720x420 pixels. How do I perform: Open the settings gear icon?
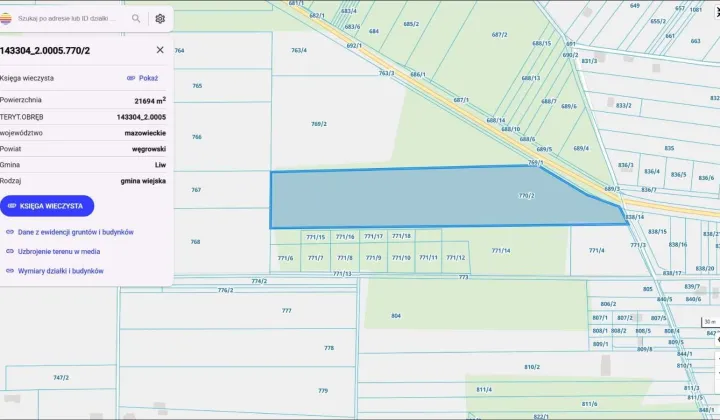tap(160, 18)
